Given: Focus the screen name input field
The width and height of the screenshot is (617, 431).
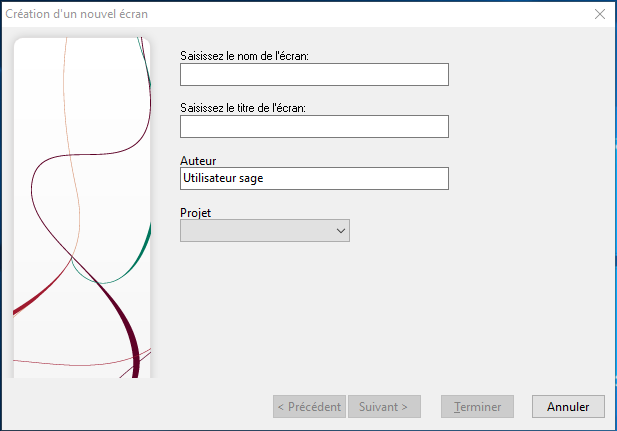Looking at the screenshot, I should pos(314,74).
